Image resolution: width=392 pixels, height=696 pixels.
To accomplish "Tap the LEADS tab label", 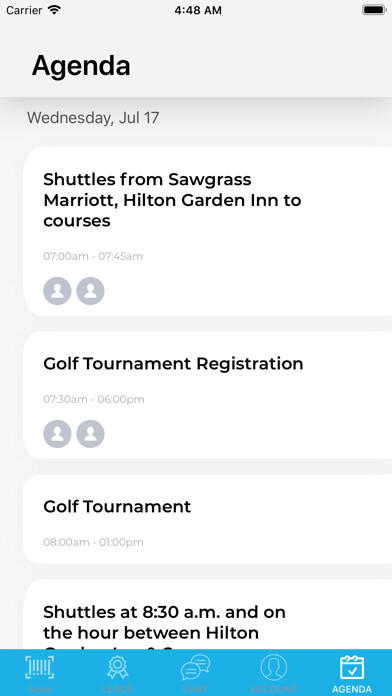I will pyautogui.click(x=118, y=689).
